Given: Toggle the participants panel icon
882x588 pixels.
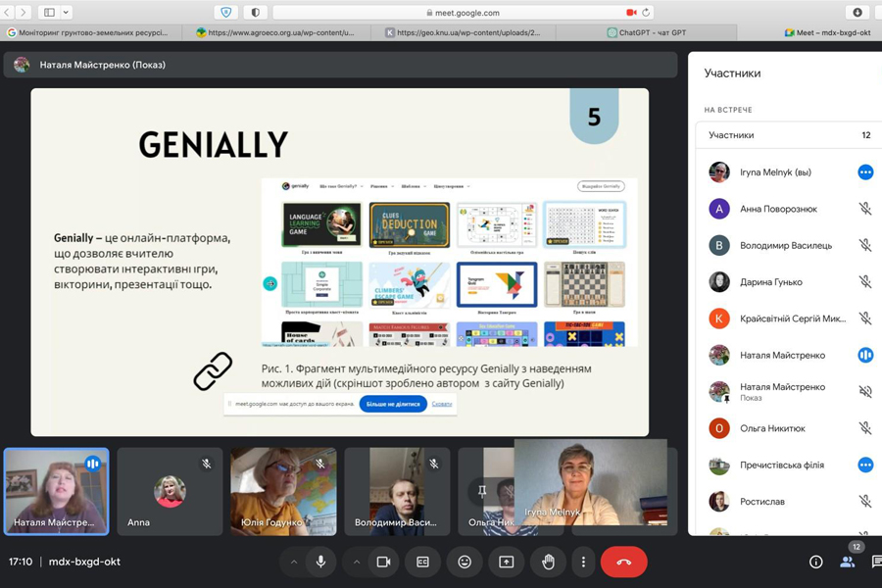Looking at the screenshot, I should coord(847,562).
